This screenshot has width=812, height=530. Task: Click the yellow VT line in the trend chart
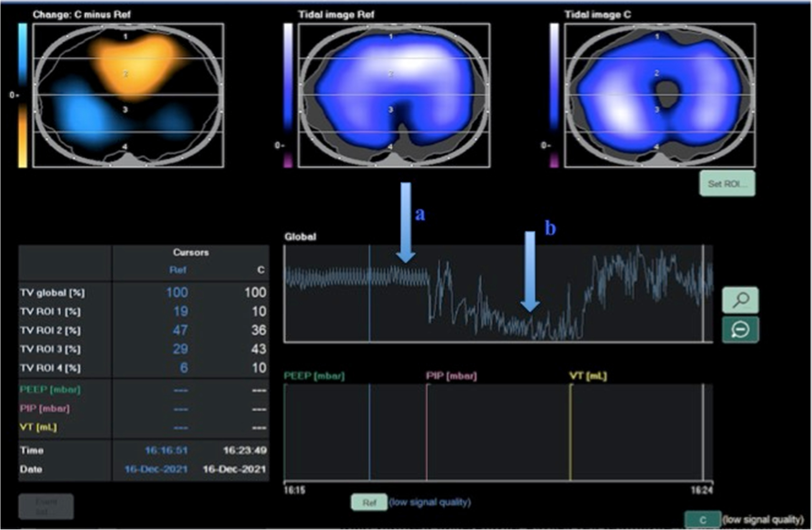coord(571,434)
